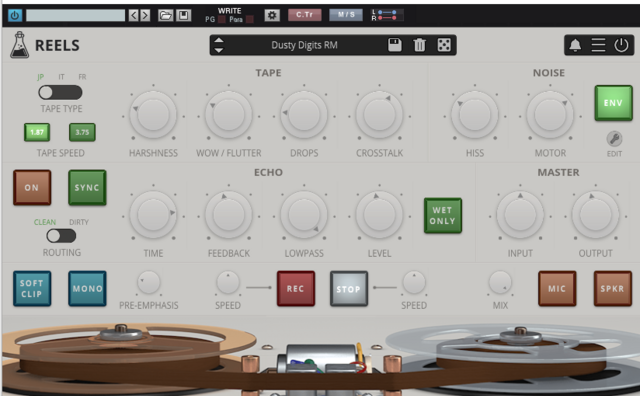
Task: Toggle the WET ONLY button
Action: 443,216
